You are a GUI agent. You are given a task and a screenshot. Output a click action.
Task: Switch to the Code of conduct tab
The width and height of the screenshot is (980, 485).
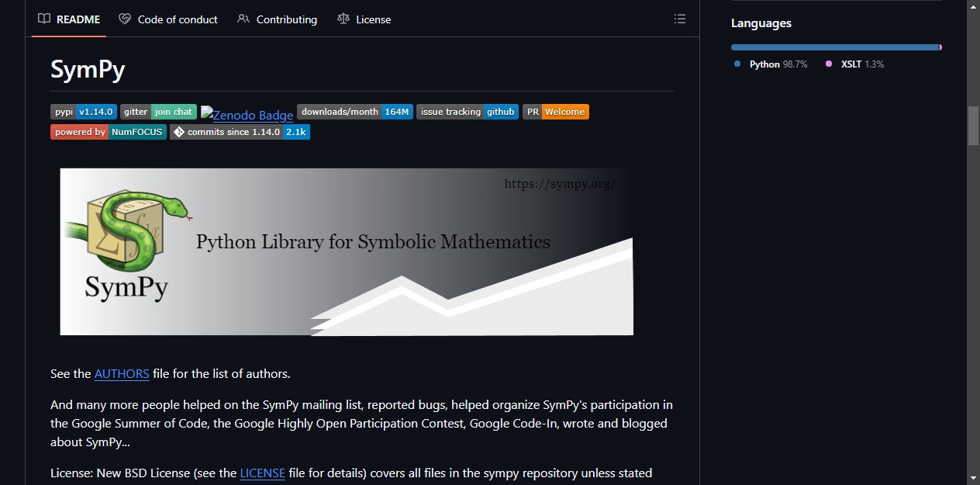click(x=168, y=19)
